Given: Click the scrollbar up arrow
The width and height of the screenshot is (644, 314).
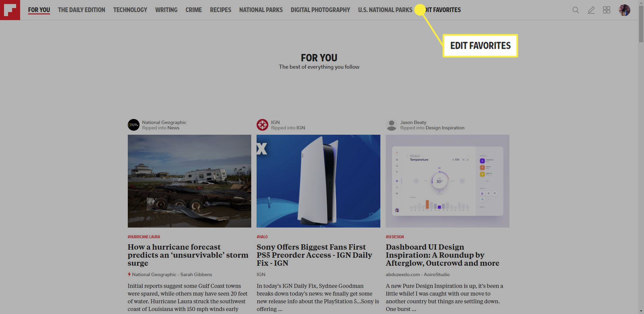Looking at the screenshot, I should click(641, 3).
